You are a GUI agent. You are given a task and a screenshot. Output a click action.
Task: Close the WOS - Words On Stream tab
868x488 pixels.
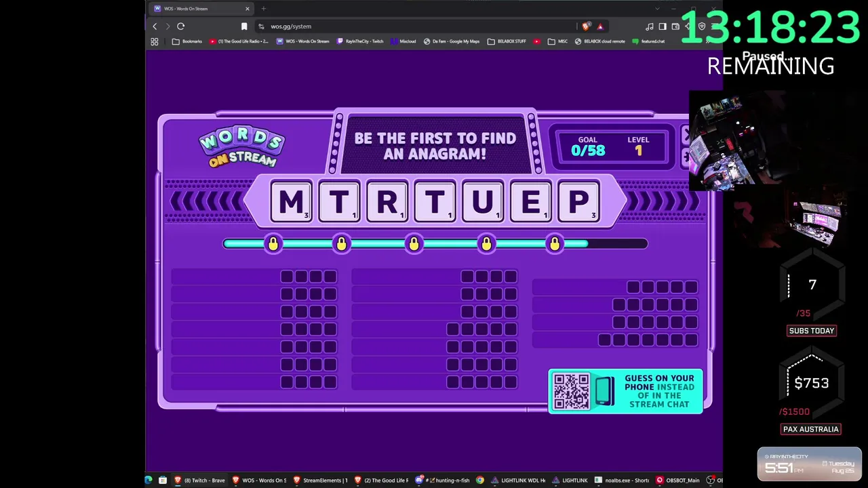tap(248, 9)
